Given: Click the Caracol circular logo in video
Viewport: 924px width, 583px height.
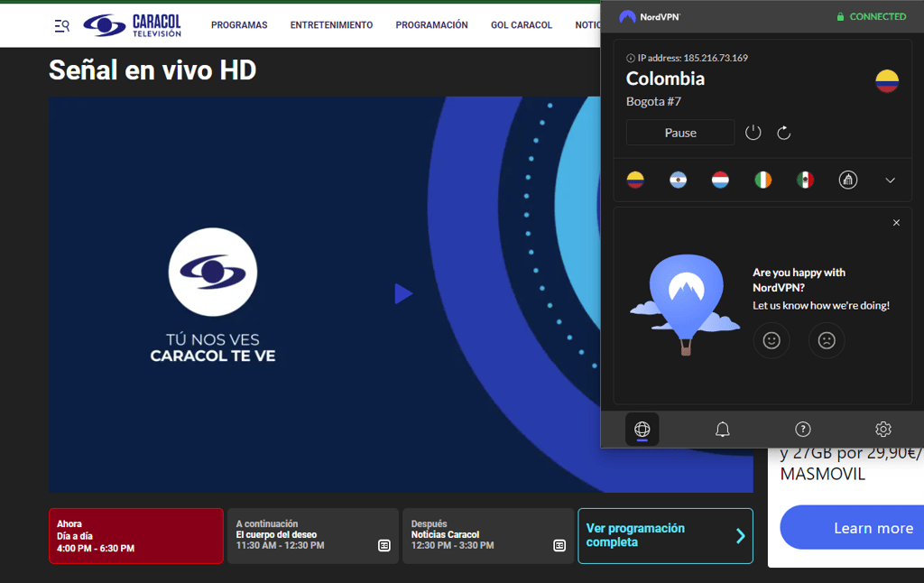Looking at the screenshot, I should 213,272.
